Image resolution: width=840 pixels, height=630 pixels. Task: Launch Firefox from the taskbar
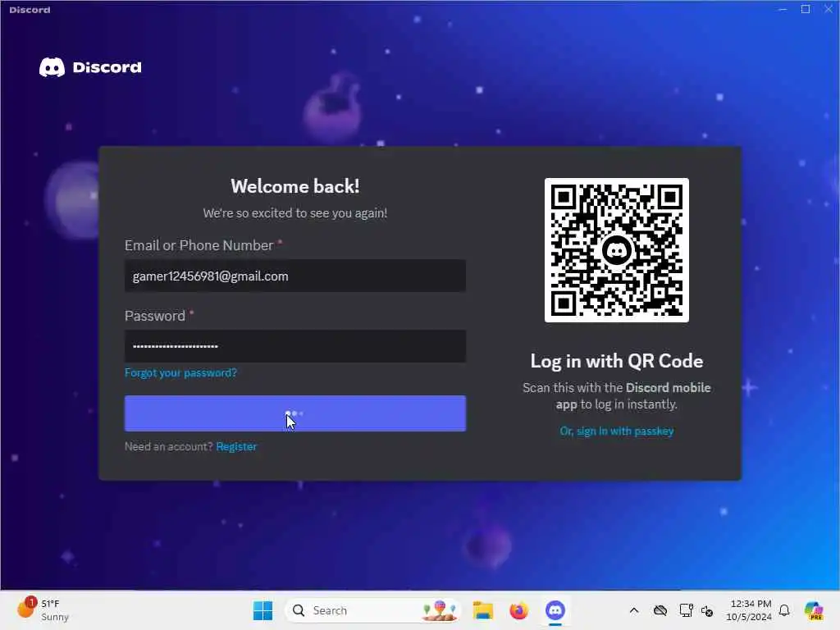click(518, 610)
